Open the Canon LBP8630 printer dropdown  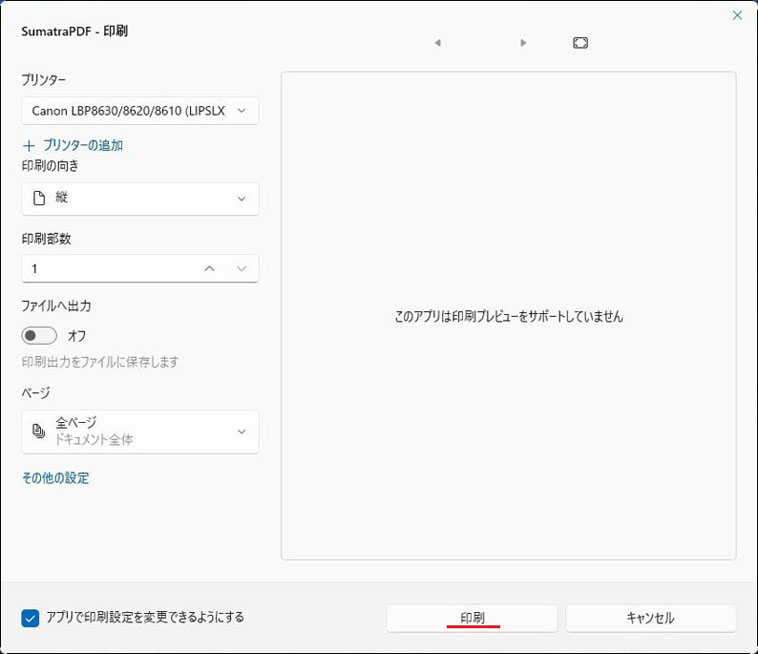click(140, 111)
